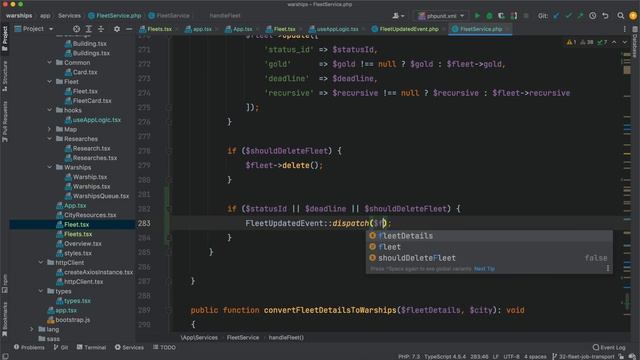Image resolution: width=640 pixels, height=360 pixels.
Task: Open the Services tool window
Action: [129, 347]
